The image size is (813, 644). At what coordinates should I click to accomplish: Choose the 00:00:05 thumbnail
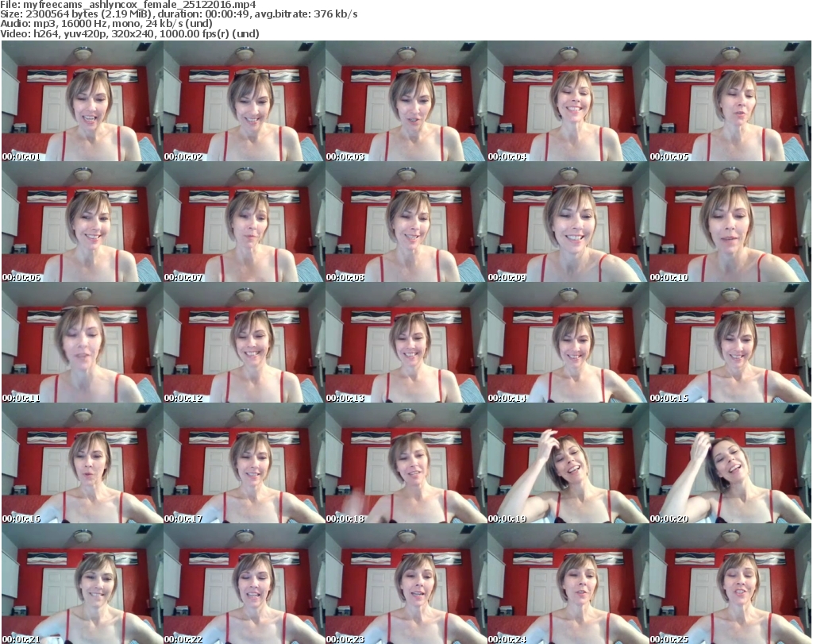[x=730, y=101]
